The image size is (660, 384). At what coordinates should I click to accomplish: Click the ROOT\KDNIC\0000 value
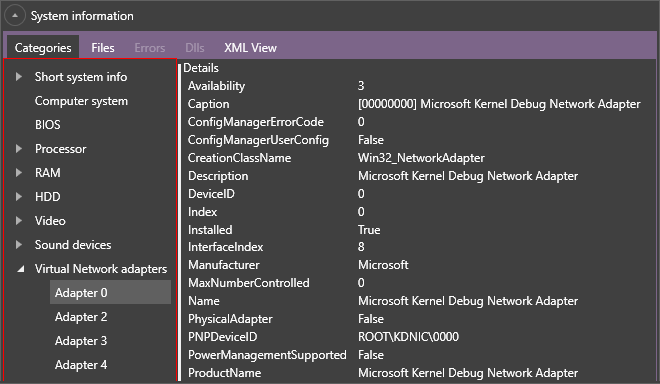[408, 337]
